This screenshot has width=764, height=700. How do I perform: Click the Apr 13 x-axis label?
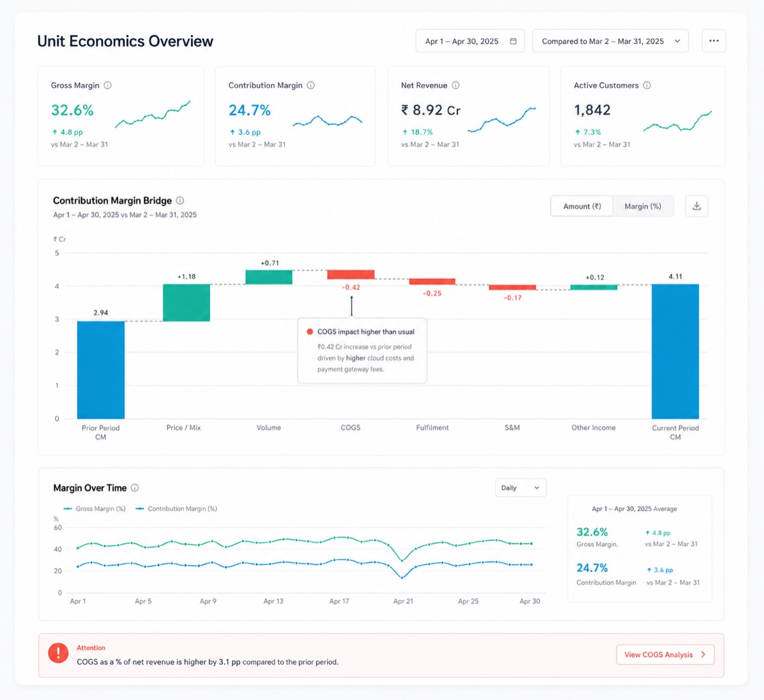[273, 601]
